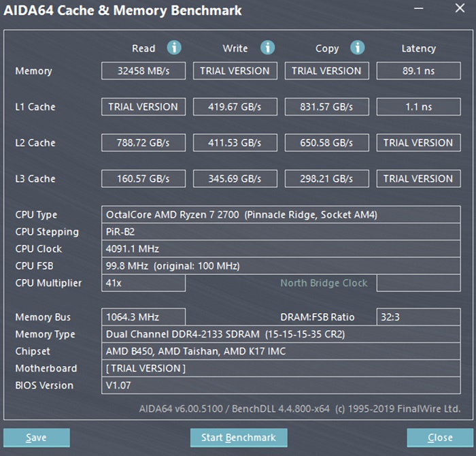Click the CPU Type label
This screenshot has height=456, width=476.
click(x=36, y=215)
